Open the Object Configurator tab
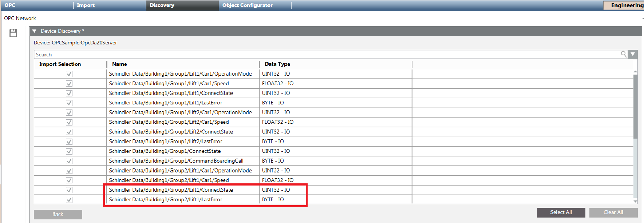This screenshot has width=644, height=223. pos(247,5)
